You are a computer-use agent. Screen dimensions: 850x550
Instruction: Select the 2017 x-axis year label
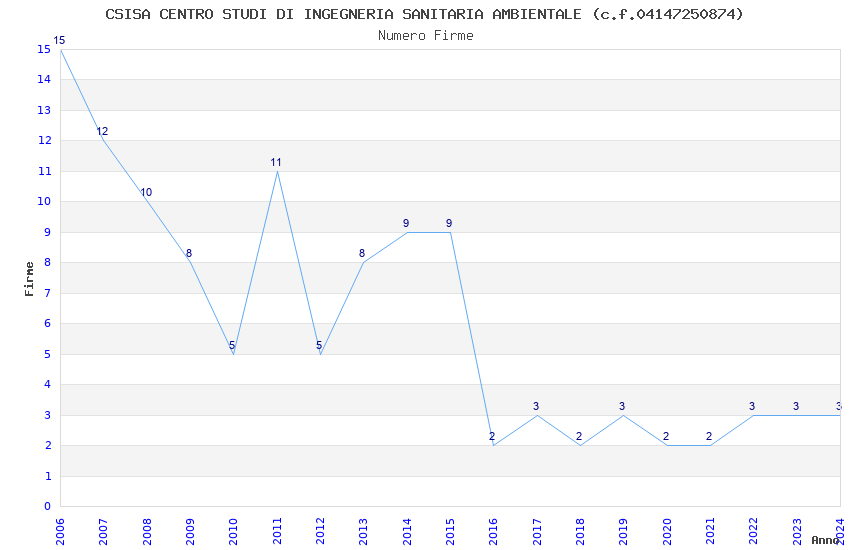pos(537,532)
